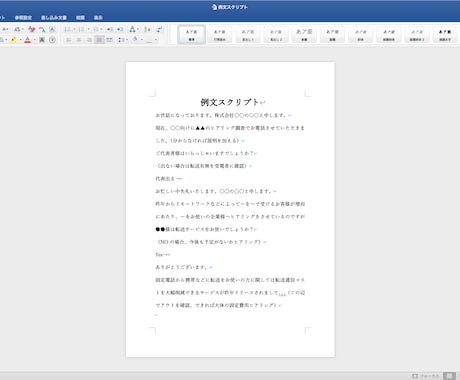Image resolution: width=460 pixels, height=380 pixels.
Task: Open the ribbon tab left of 差し込み文書
Action: coord(23,18)
